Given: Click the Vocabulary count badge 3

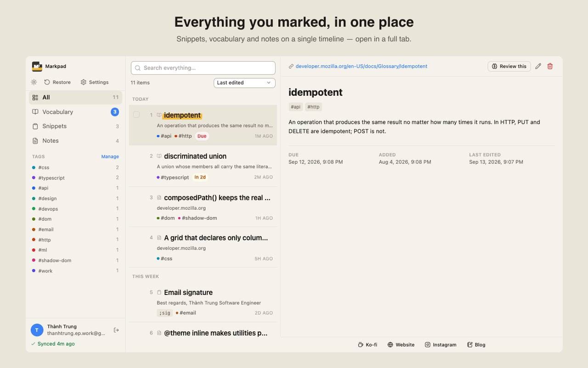Looking at the screenshot, I should [x=115, y=112].
